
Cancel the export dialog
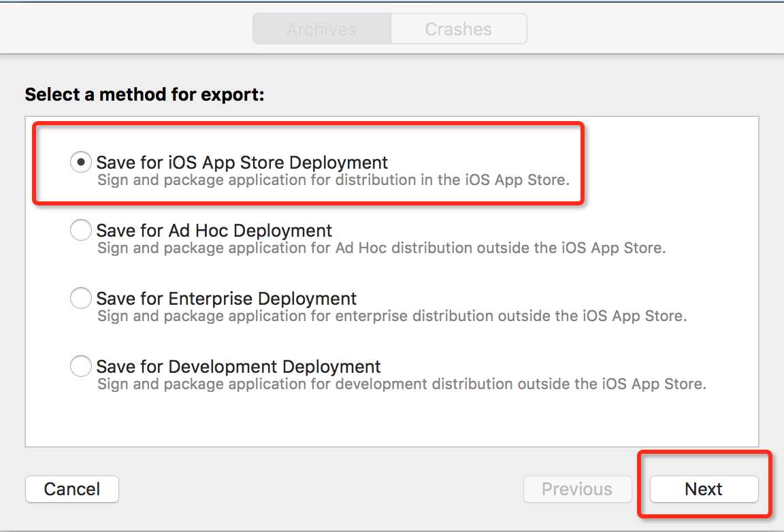point(72,489)
